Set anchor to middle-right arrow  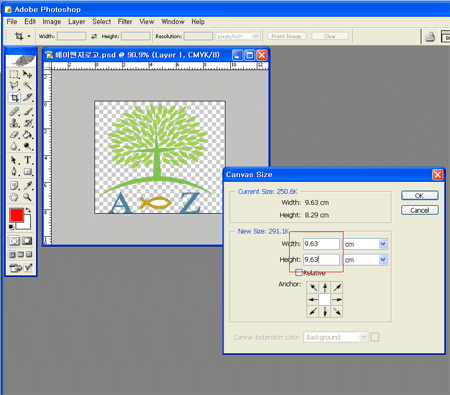[x=337, y=299]
